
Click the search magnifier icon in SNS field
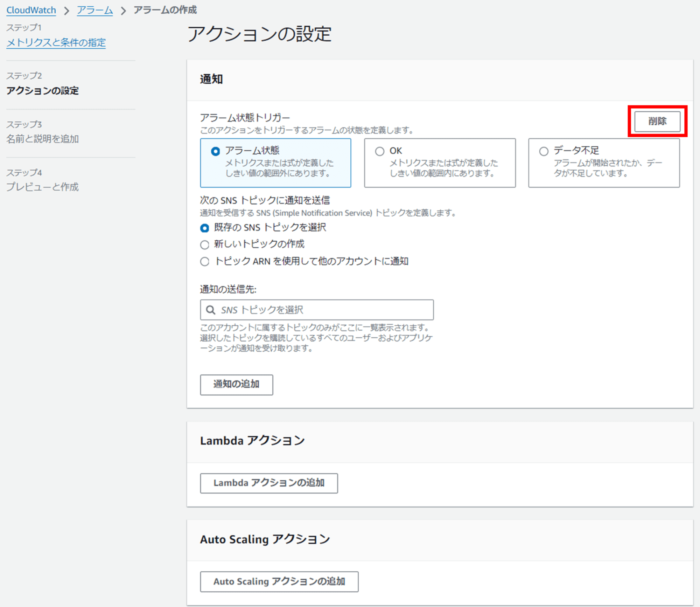click(x=210, y=310)
